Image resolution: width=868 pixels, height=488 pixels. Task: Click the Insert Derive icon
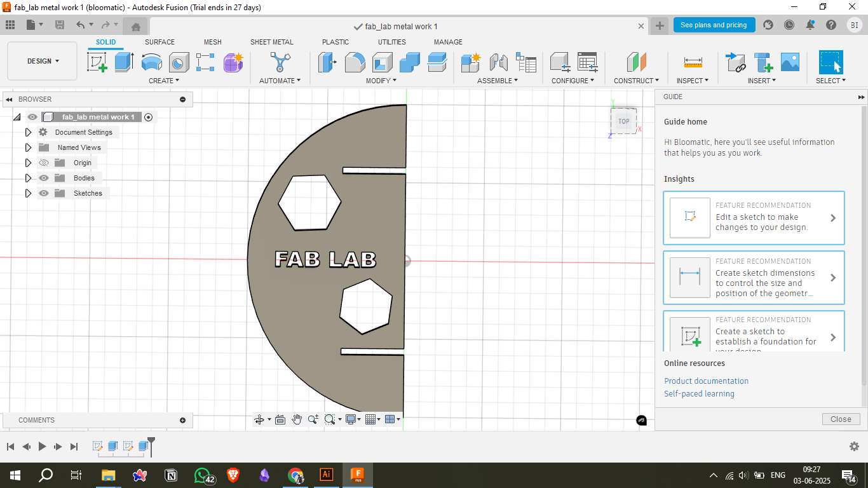[x=735, y=62]
